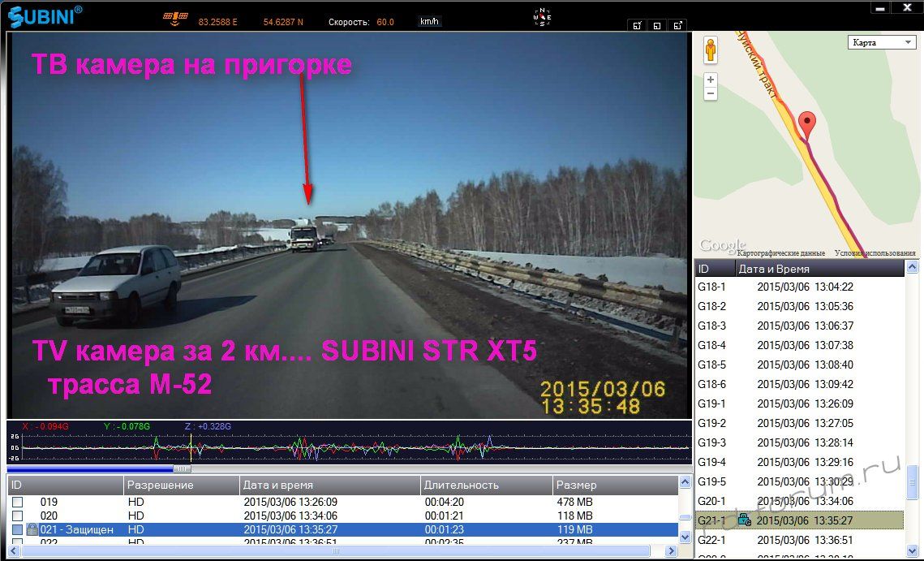Screen dimensions: 924x561
Task: Check the box for file 019
Action: (x=17, y=503)
